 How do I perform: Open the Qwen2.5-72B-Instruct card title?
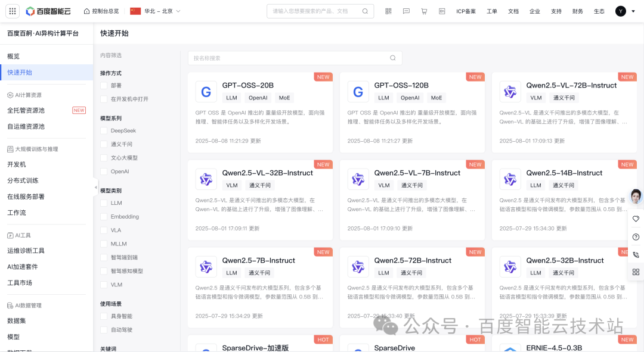coord(413,260)
